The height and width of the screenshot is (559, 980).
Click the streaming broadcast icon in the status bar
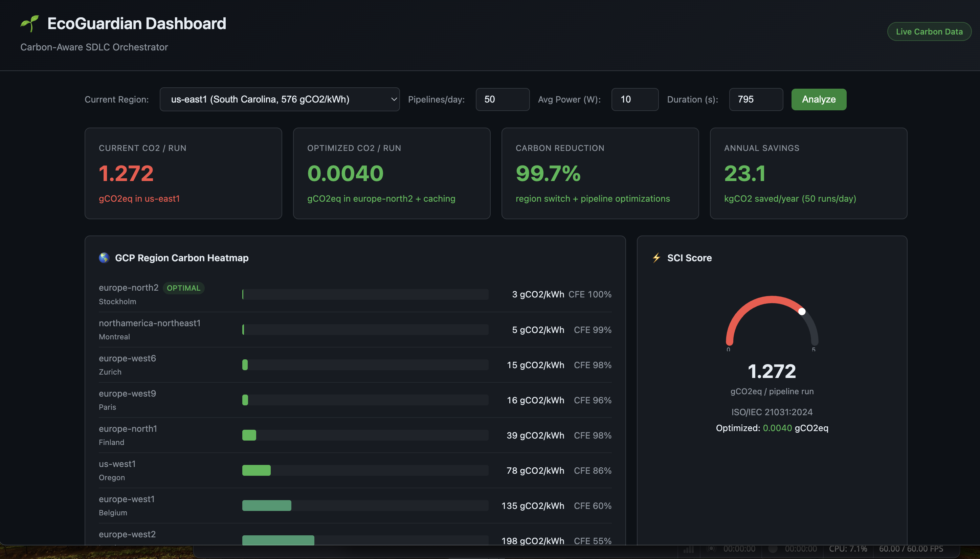pyautogui.click(x=711, y=549)
